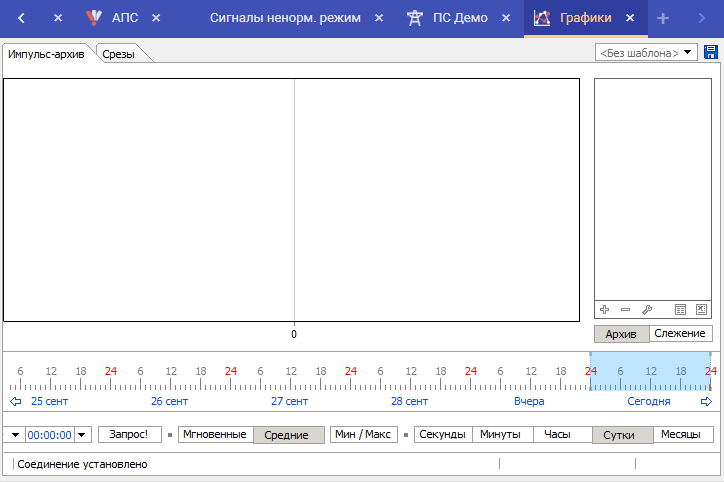This screenshot has width=724, height=482.
Task: Expand the dropdown left of time field
Action: pyautogui.click(x=15, y=435)
